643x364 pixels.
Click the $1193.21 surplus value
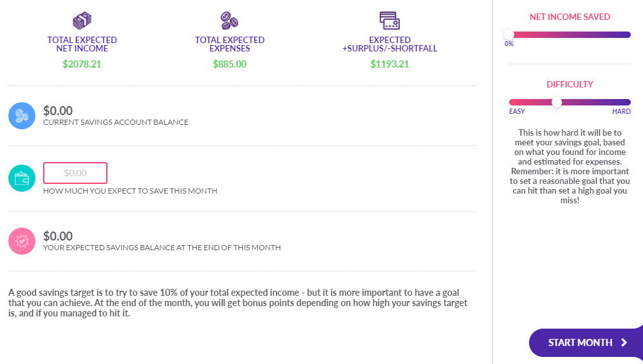click(389, 64)
